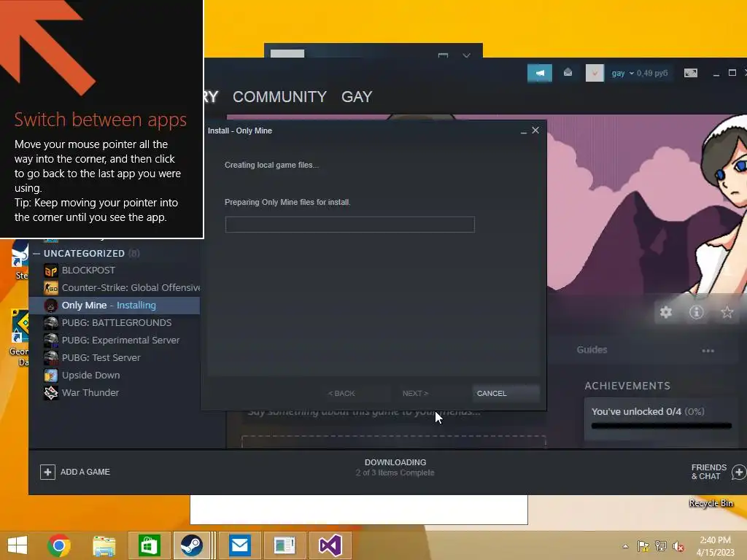This screenshot has height=560, width=747.
Task: Click the CANCEL button in install dialog
Action: [506, 393]
